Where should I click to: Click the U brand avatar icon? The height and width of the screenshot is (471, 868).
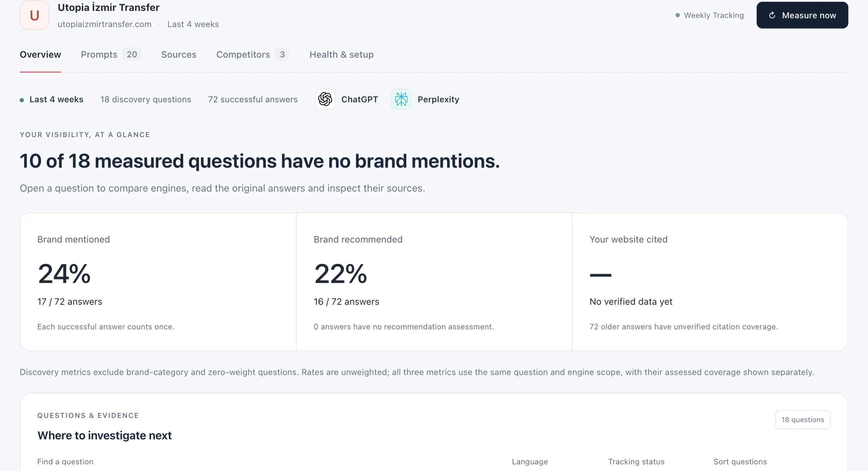point(34,15)
